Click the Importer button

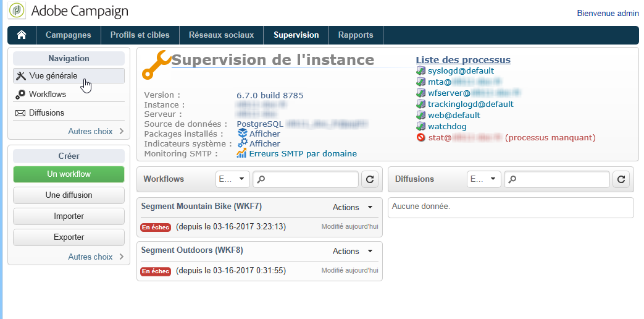point(69,216)
